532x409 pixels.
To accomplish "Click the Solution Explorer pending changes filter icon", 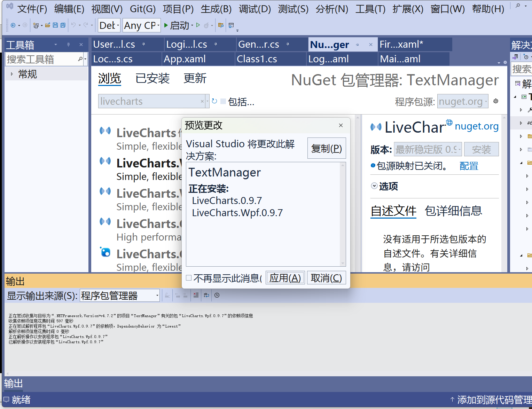I will (x=526, y=57).
